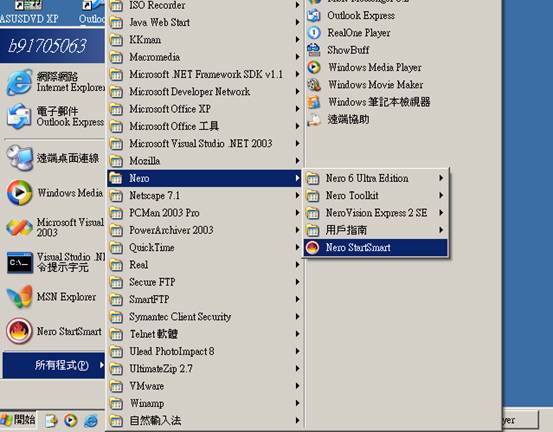
Task: Open NeroVision Express 2 SE folder
Action: (376, 213)
